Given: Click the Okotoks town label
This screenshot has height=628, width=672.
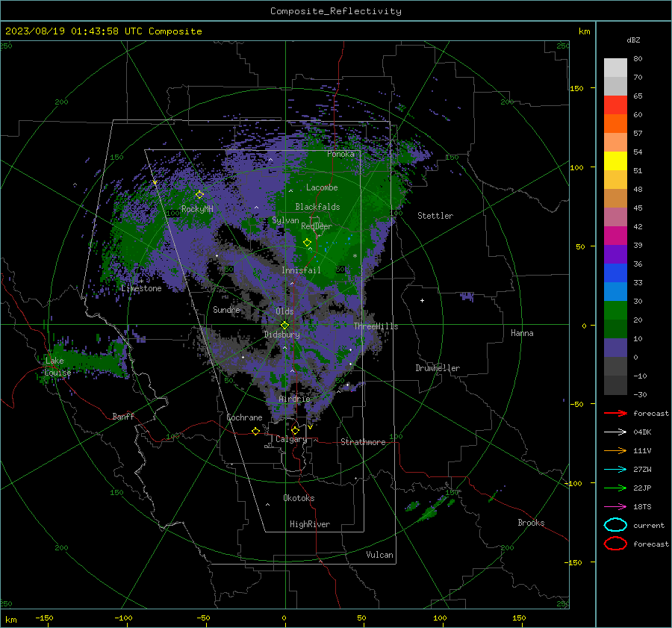Looking at the screenshot, I should pos(299,497).
